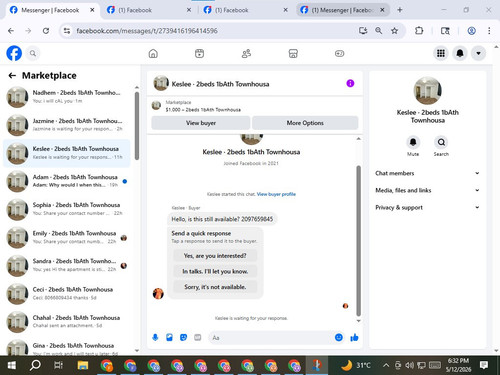Expand Chat members section
This screenshot has width=500, height=375.
428,173
